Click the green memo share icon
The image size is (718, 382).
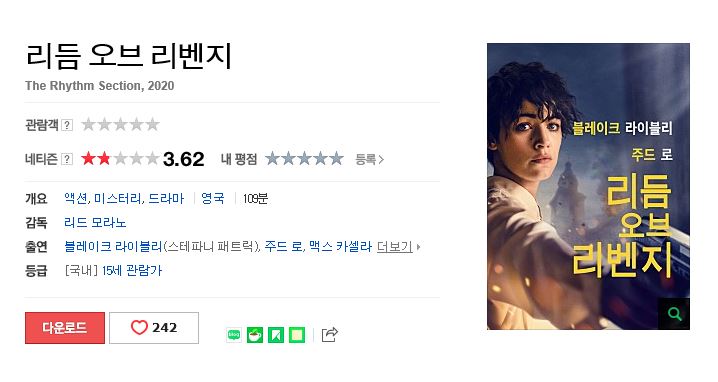tap(297, 335)
